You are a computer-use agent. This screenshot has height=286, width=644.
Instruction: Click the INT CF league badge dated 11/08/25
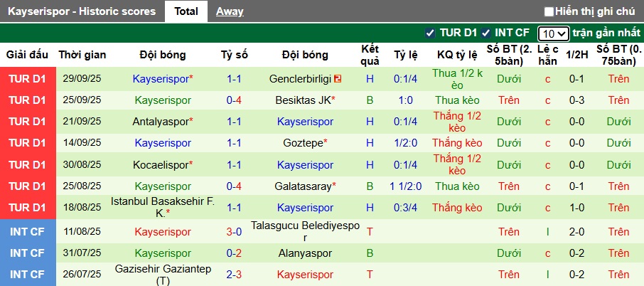click(28, 231)
